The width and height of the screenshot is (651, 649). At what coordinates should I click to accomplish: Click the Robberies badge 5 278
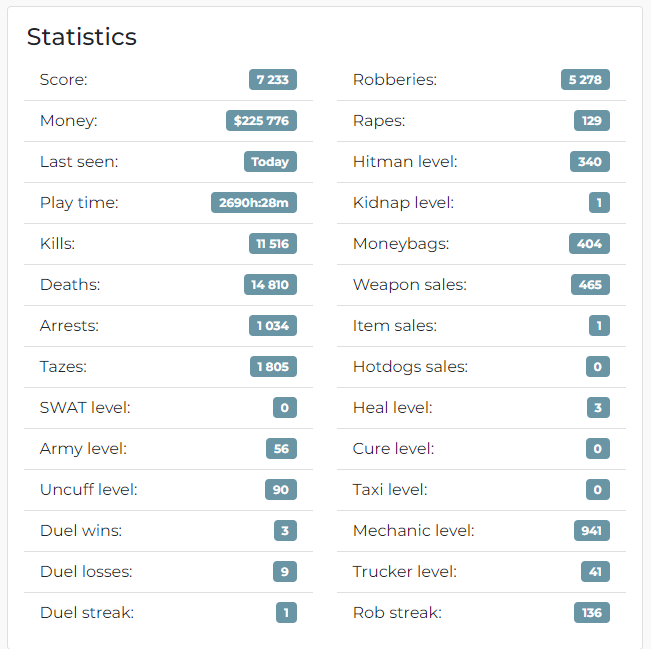click(x=585, y=79)
